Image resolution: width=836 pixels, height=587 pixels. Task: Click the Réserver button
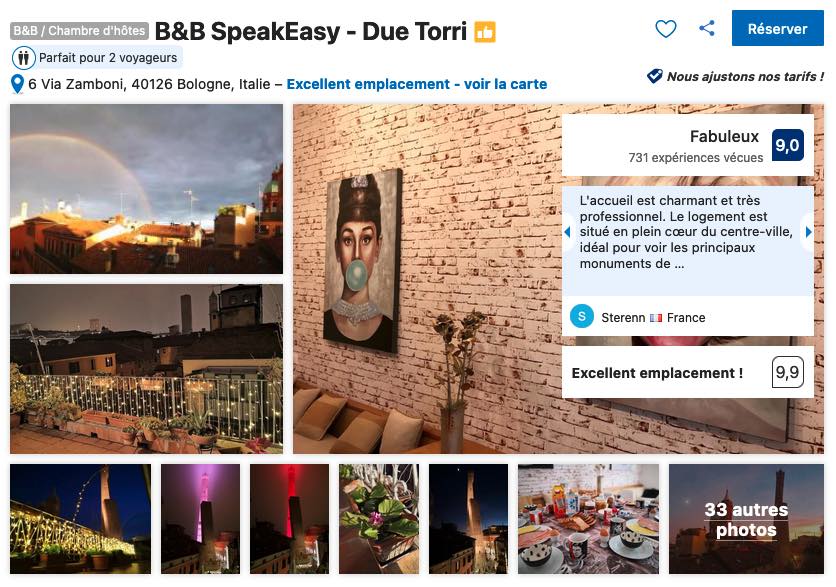tap(777, 28)
